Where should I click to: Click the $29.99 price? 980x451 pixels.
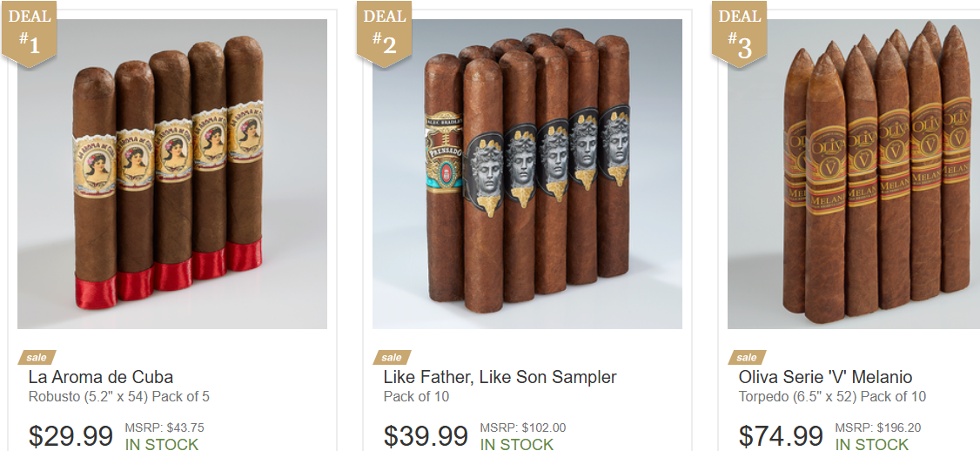coord(70,435)
